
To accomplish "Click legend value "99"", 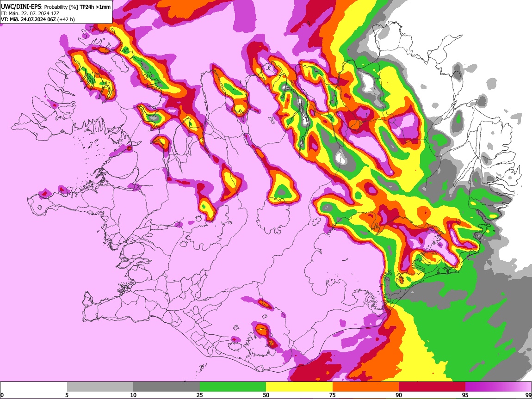I will click(528, 395).
